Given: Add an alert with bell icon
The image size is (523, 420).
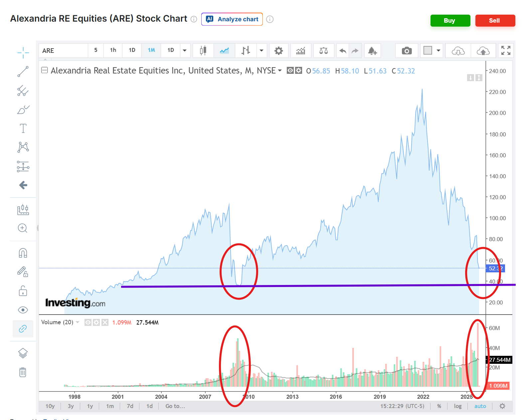Looking at the screenshot, I should 372,51.
